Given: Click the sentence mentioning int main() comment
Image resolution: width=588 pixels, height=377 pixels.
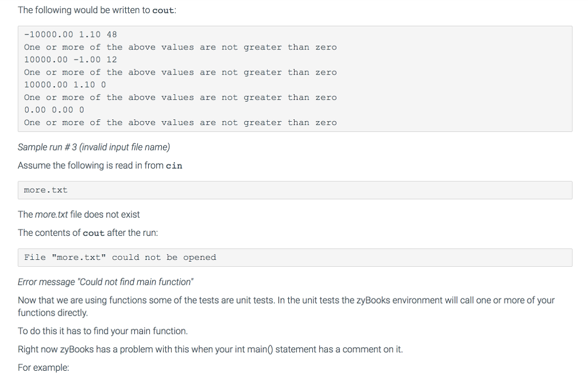Looking at the screenshot, I should pos(210,349).
